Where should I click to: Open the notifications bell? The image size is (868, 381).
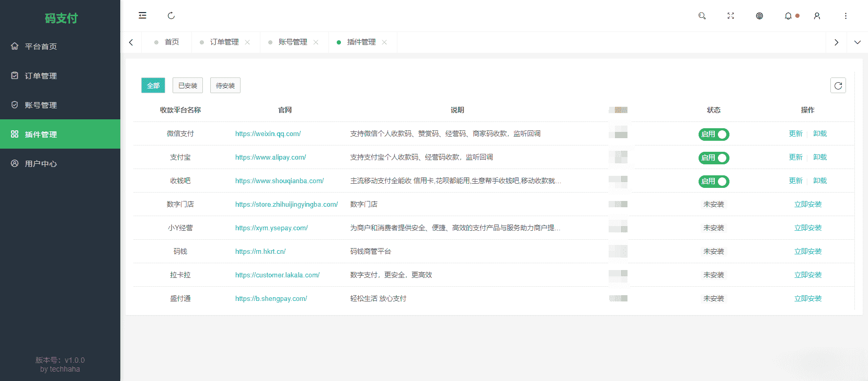point(788,16)
